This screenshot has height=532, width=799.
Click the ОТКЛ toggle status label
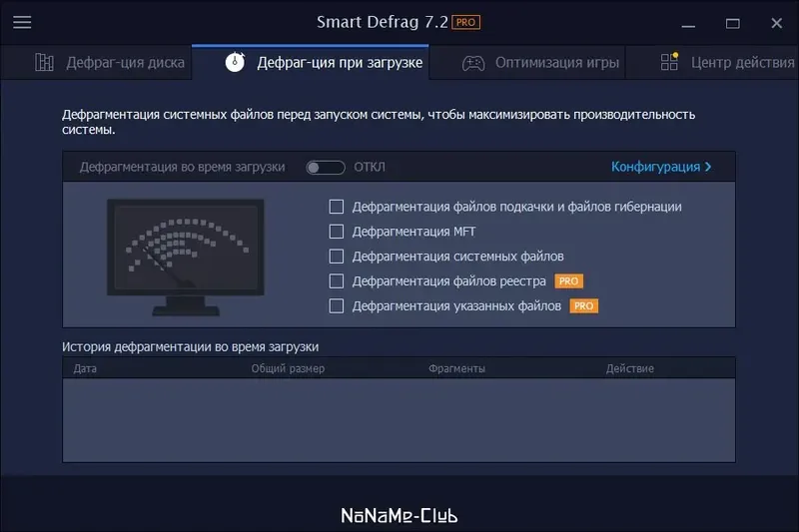point(370,167)
